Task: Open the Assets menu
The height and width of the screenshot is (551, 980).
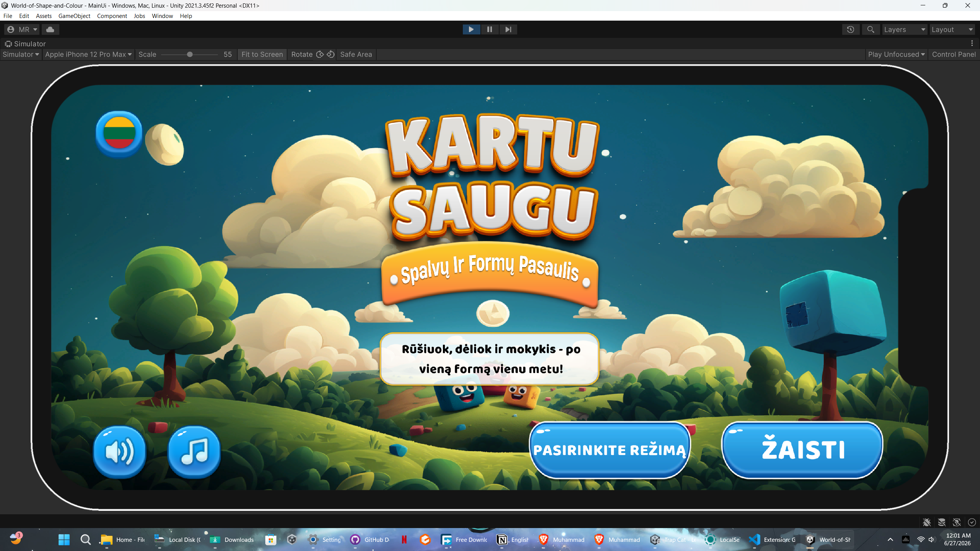Action: point(44,16)
